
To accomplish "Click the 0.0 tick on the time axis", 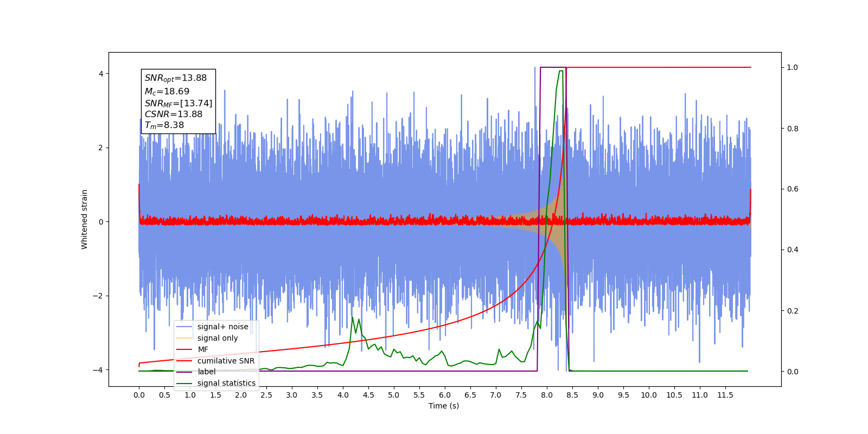I will tap(139, 395).
